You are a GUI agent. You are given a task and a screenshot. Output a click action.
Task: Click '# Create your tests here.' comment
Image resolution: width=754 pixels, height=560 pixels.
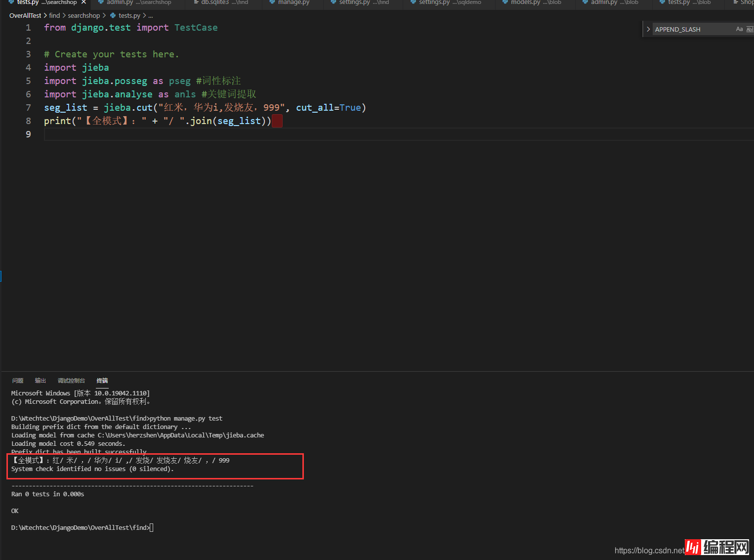click(111, 54)
